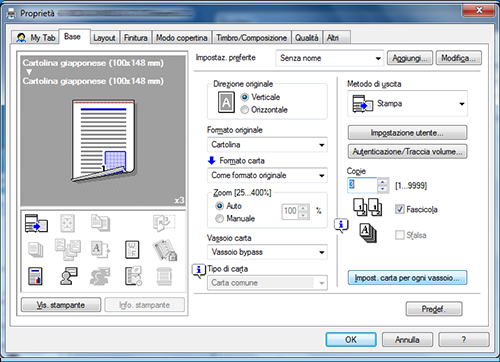Click the Modifica... button
Screen dimensions: 500x362
point(459,58)
